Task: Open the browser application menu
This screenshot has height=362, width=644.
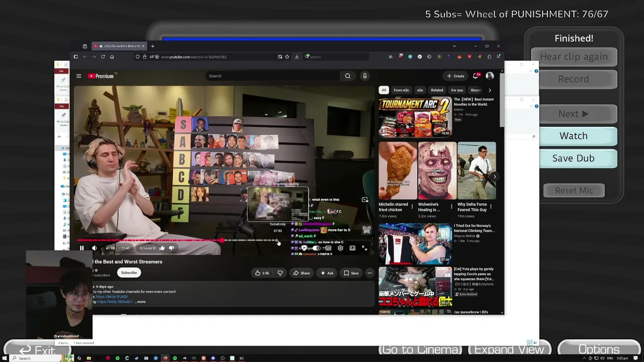Action: pos(498,57)
